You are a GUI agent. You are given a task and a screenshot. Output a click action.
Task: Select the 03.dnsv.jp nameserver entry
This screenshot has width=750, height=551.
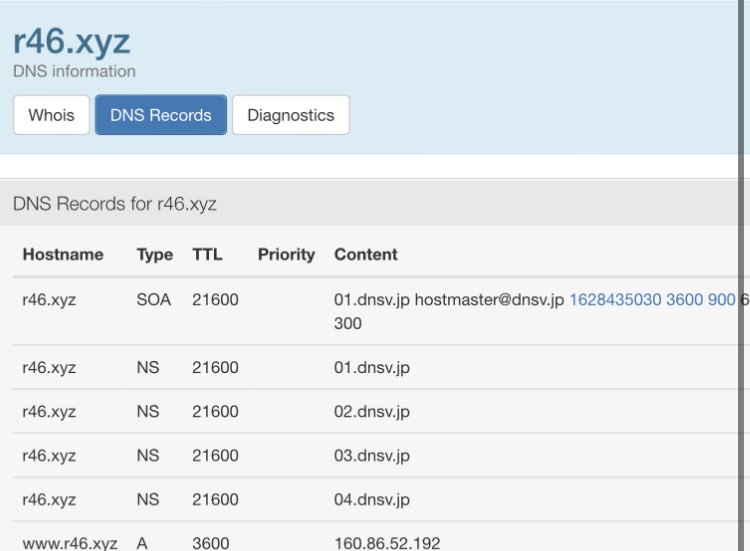coord(372,455)
